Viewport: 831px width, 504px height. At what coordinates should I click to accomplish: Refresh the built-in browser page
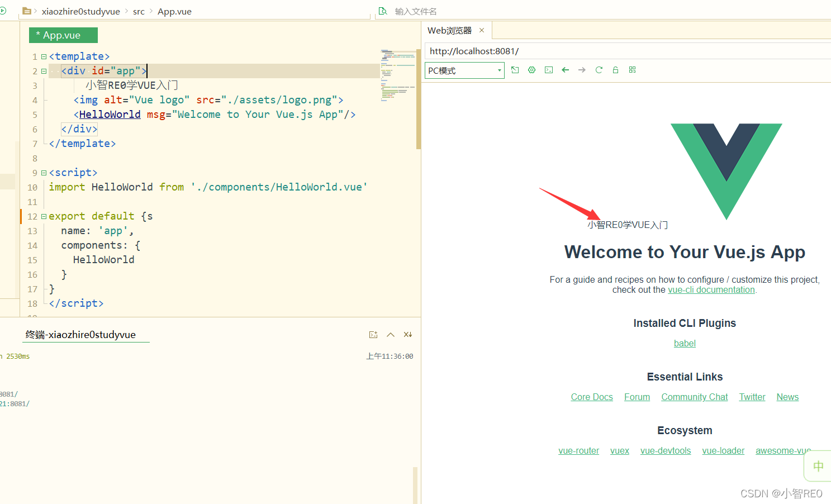tap(599, 70)
